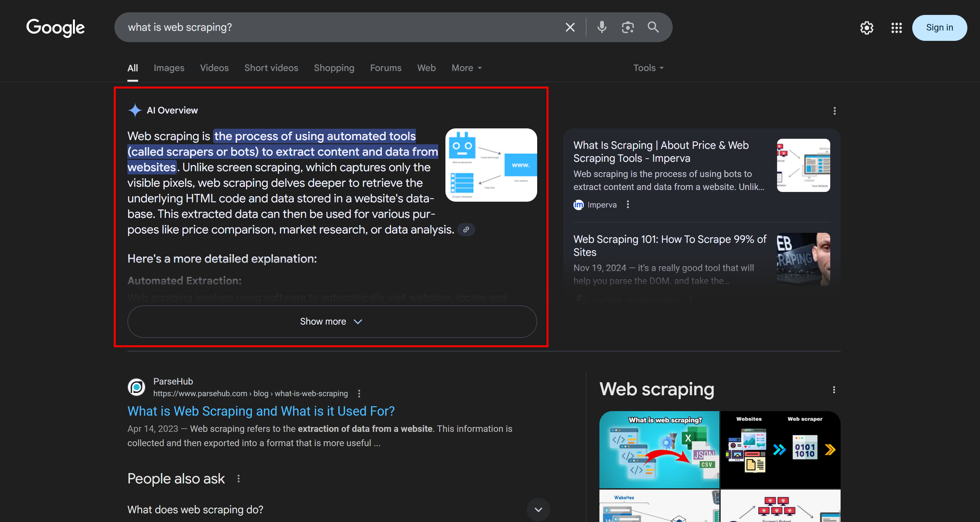980x522 pixels.
Task: Switch to the Images tab
Action: [169, 68]
